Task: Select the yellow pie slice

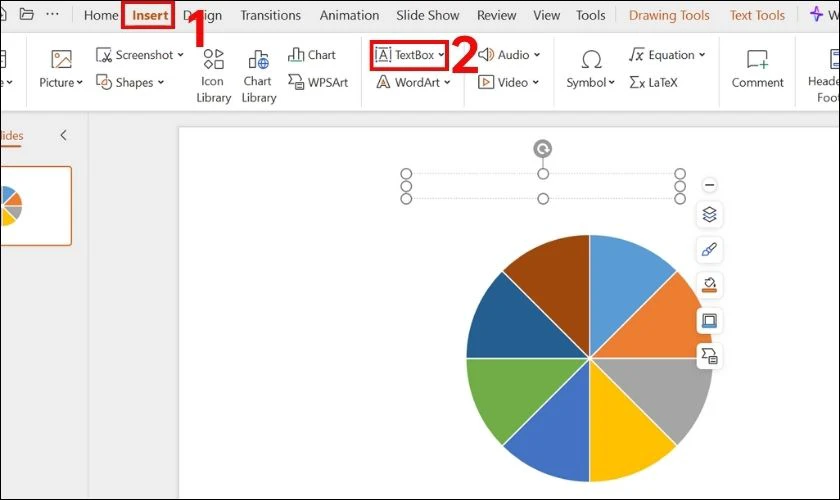Action: pos(621,431)
